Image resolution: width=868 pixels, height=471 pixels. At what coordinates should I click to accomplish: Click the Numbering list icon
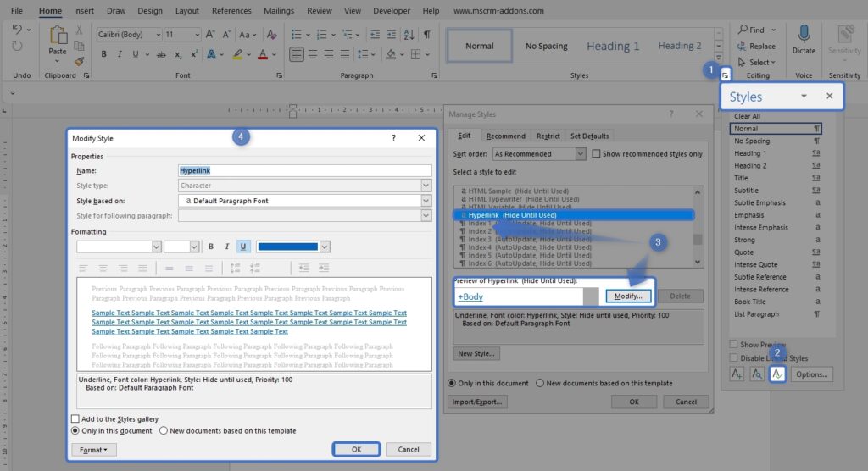tap(321, 35)
